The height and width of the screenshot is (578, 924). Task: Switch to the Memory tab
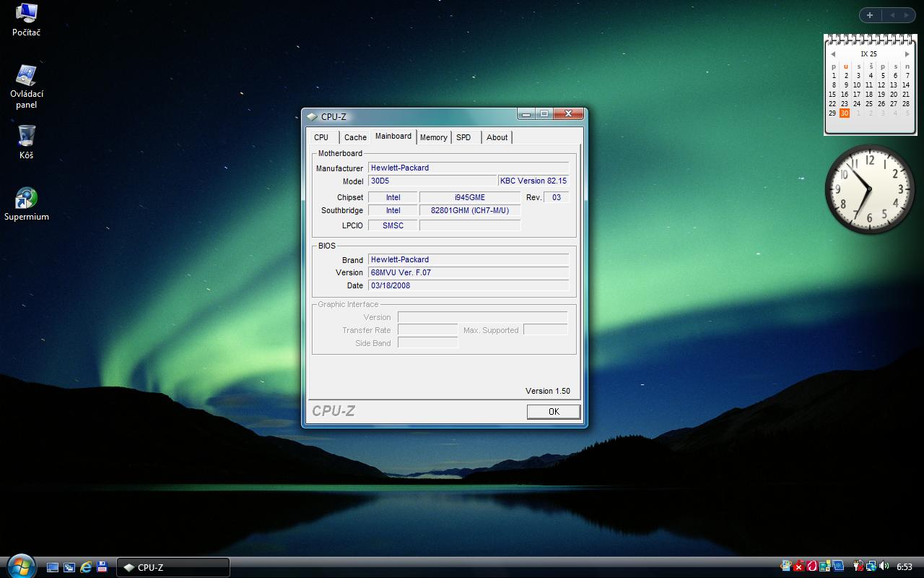pos(434,137)
